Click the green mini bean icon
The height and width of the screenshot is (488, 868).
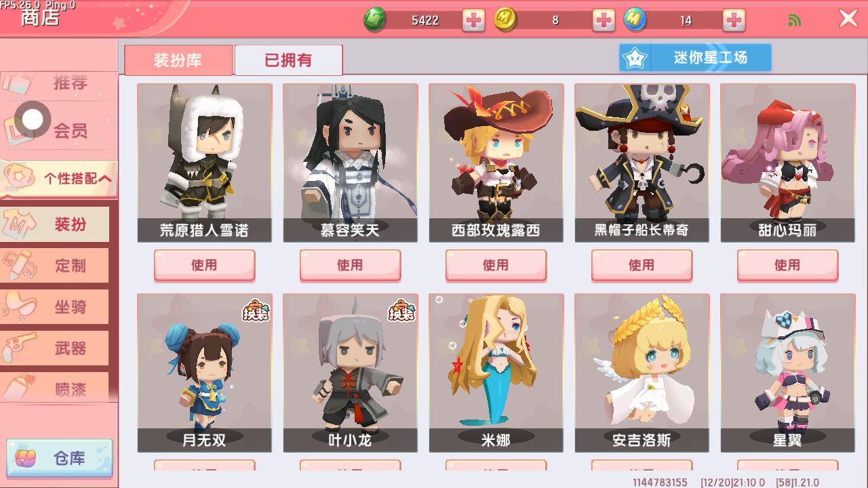(375, 20)
